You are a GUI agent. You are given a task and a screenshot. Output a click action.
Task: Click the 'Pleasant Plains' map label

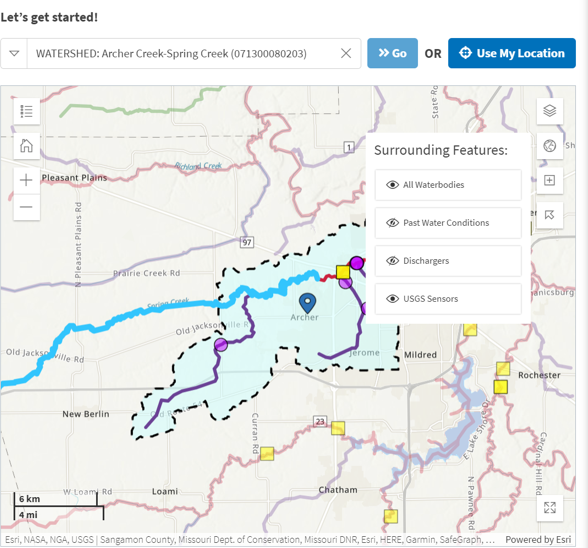click(74, 178)
